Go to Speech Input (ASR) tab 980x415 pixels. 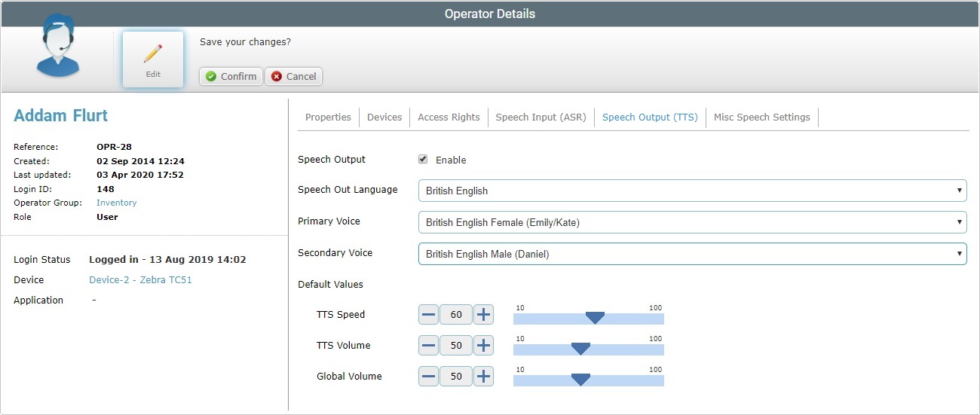pos(541,117)
